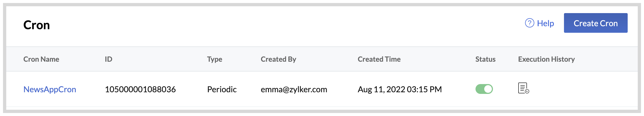Viewport: 644px width, 116px height.
Task: Click the Created Time column header
Action: (x=379, y=59)
